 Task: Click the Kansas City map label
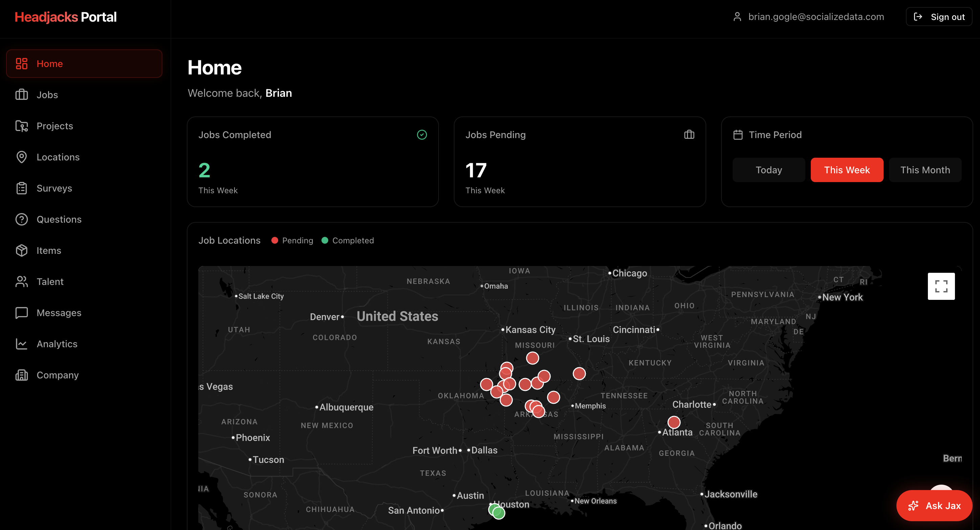(x=530, y=330)
